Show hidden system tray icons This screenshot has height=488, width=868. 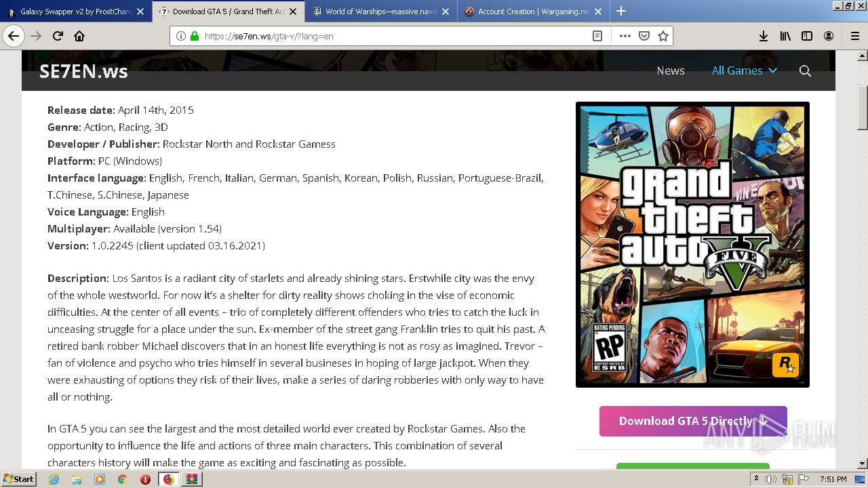757,479
